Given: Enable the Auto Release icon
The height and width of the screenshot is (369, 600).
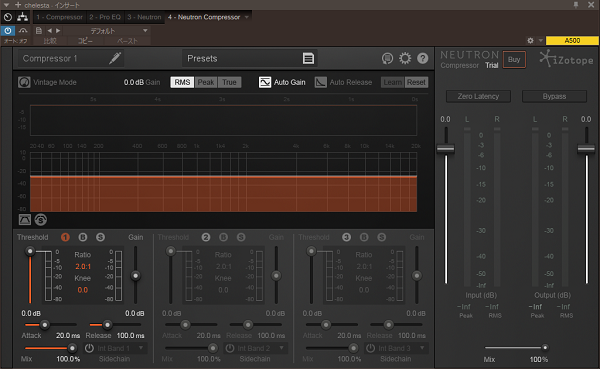Looking at the screenshot, I should [321, 82].
